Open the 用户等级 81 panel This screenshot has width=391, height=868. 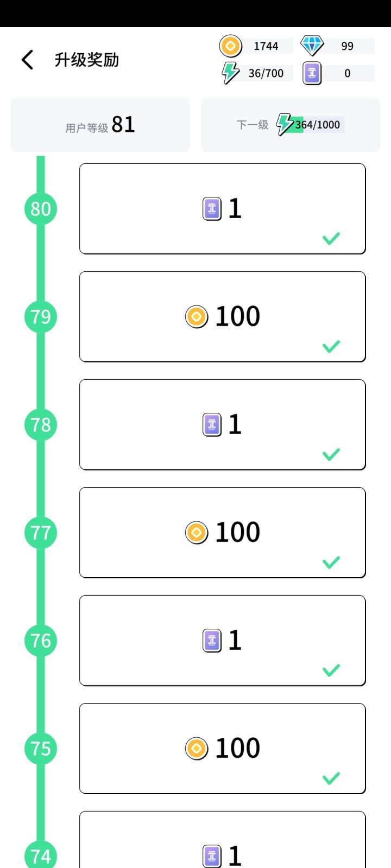click(x=100, y=125)
